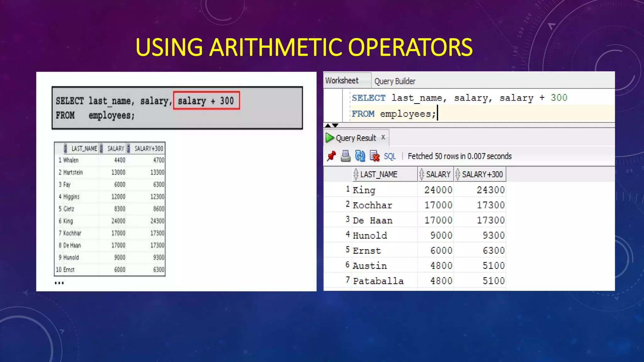Place cursor in SQL editor after employees;
644x362 pixels.
[x=437, y=113]
